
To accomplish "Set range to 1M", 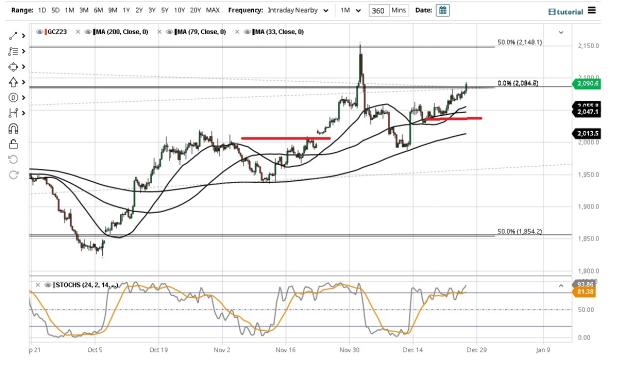I will click(69, 10).
